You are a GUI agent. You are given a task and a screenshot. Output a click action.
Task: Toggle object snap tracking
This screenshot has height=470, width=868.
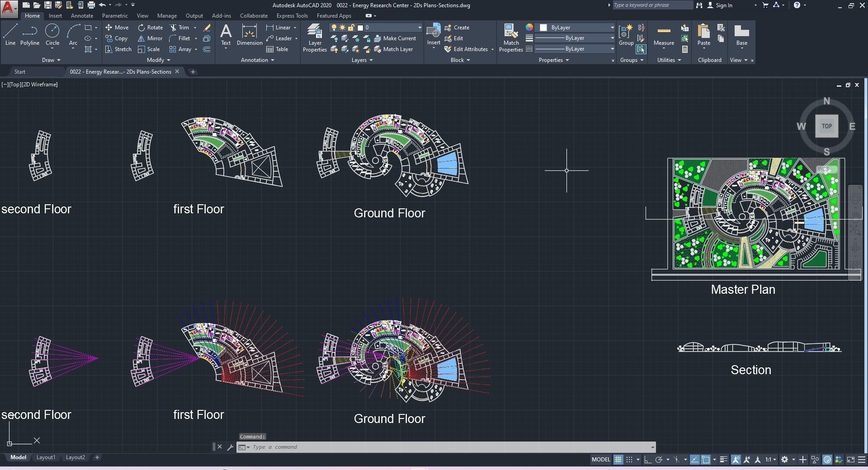click(695, 460)
